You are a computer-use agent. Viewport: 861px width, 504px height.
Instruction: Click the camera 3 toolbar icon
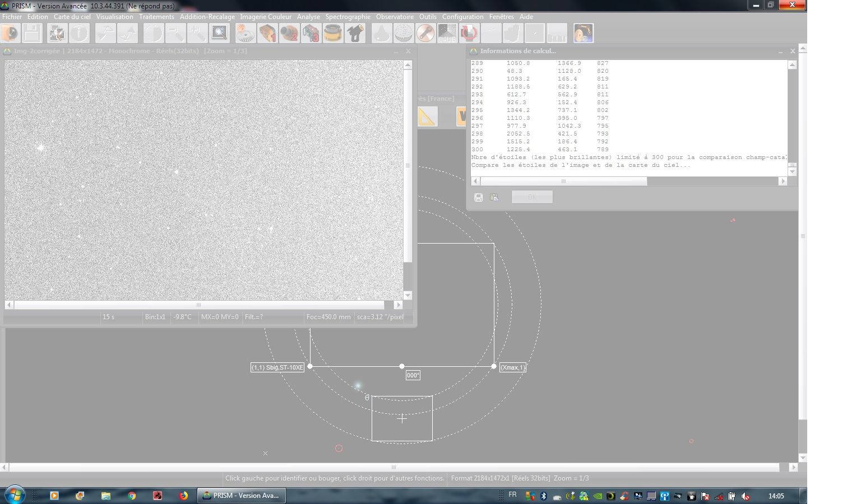[311, 34]
